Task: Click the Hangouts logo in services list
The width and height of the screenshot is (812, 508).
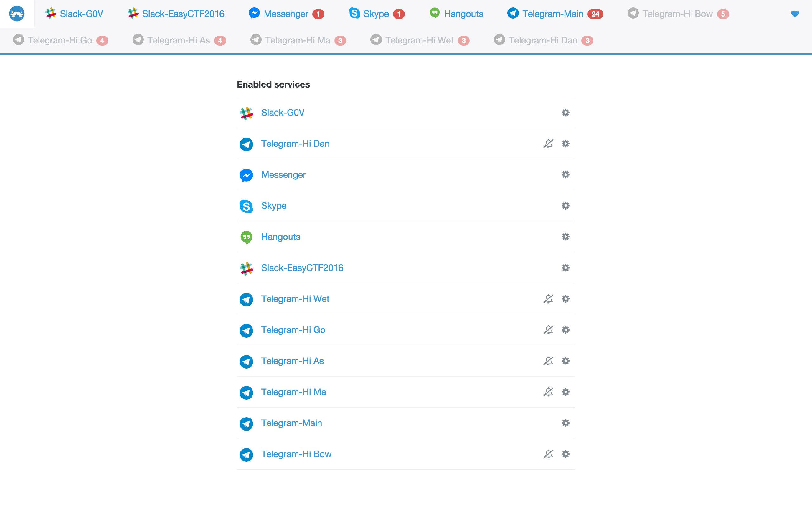Action: pos(246,237)
